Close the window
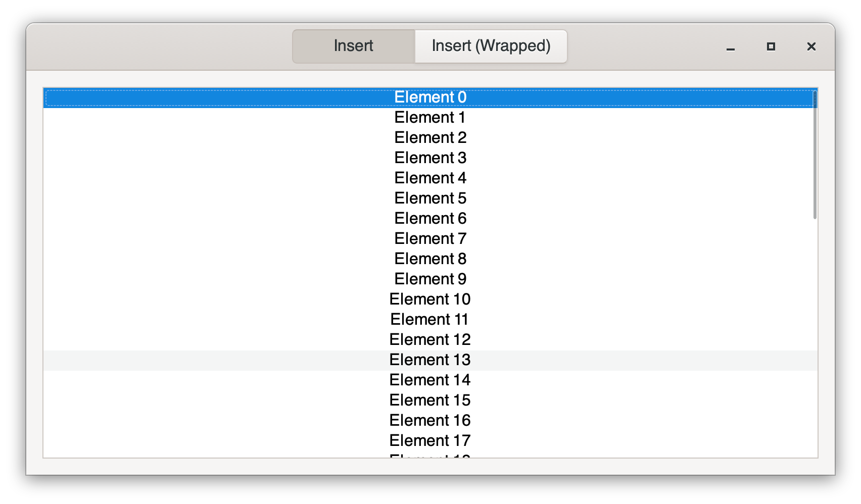This screenshot has width=861, height=504. tap(811, 46)
